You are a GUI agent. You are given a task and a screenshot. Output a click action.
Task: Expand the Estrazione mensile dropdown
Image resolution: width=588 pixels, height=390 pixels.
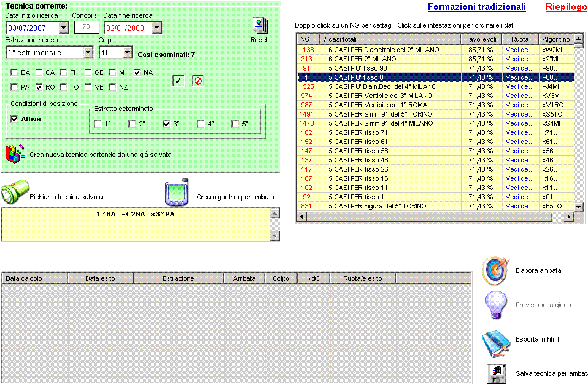tap(88, 53)
